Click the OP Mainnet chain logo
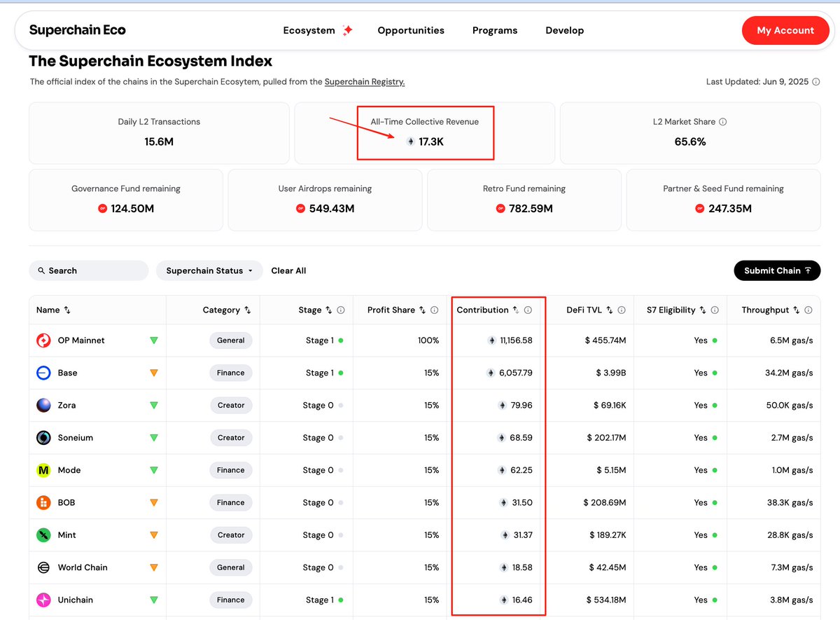 43,340
